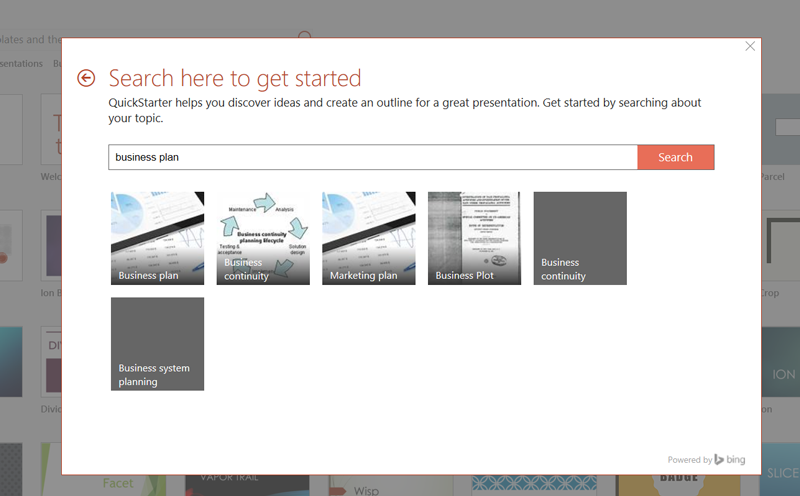Image resolution: width=800 pixels, height=496 pixels.
Task: Click the "Powered by" text link
Action: tap(689, 460)
